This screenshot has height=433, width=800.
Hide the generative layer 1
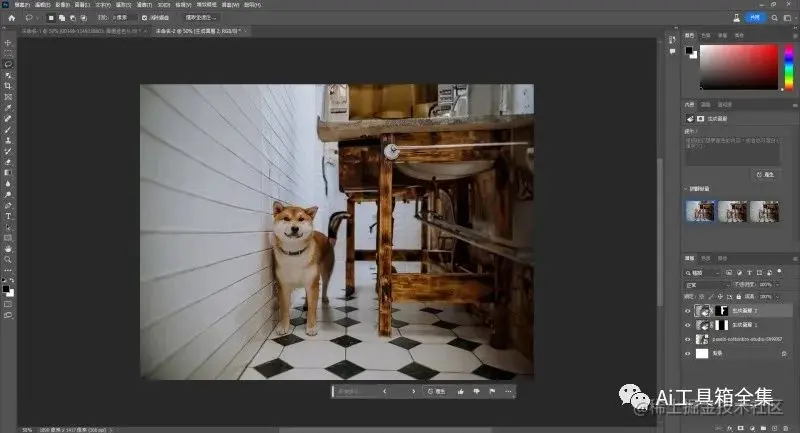tap(688, 325)
